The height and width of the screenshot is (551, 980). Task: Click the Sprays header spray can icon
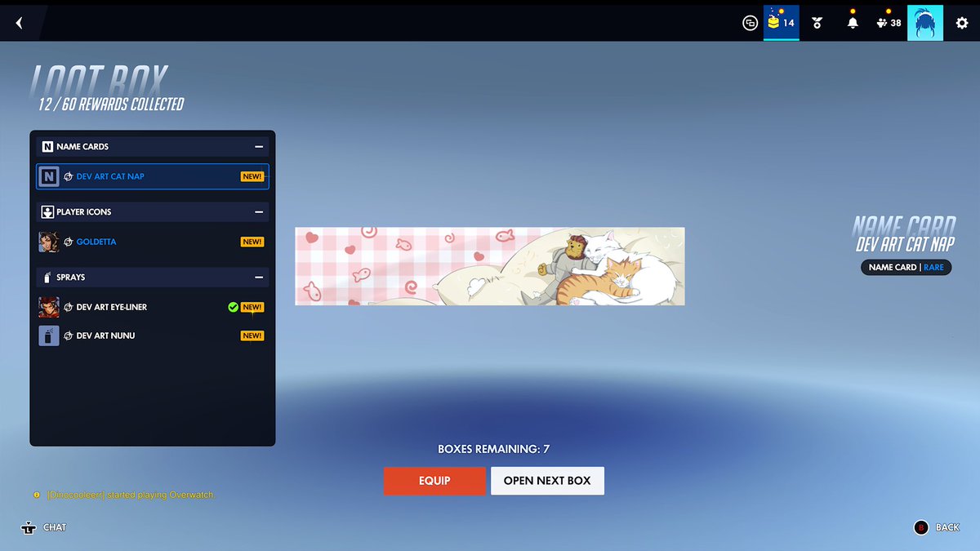47,278
